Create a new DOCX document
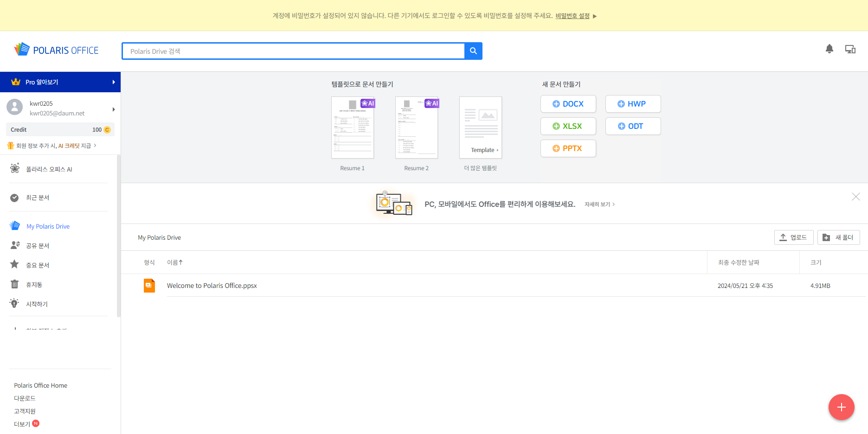This screenshot has width=868, height=434. pyautogui.click(x=568, y=104)
